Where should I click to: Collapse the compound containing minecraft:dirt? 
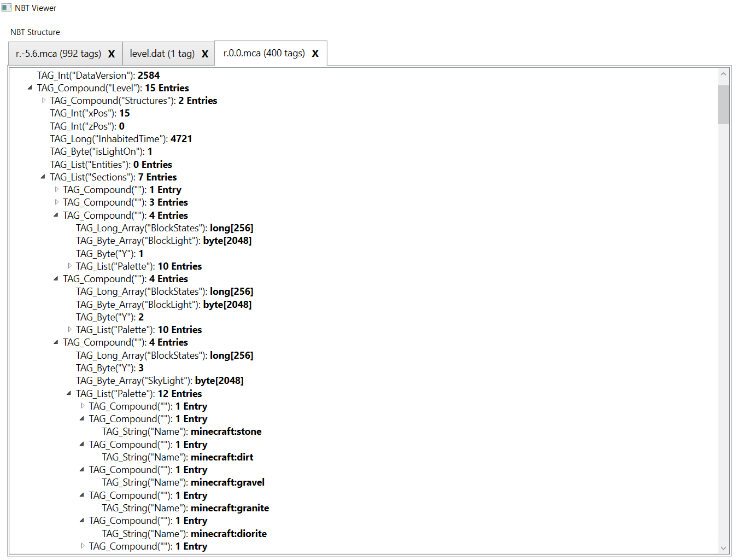tap(82, 445)
